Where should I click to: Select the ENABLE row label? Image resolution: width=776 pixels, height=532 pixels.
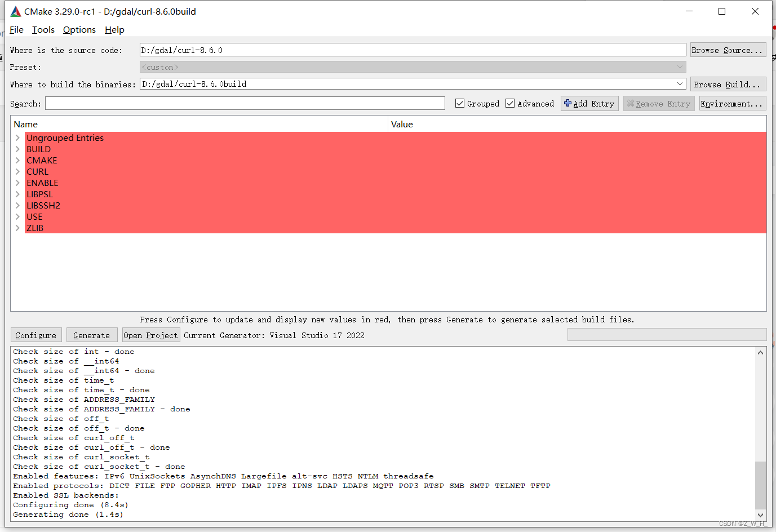[x=42, y=183]
